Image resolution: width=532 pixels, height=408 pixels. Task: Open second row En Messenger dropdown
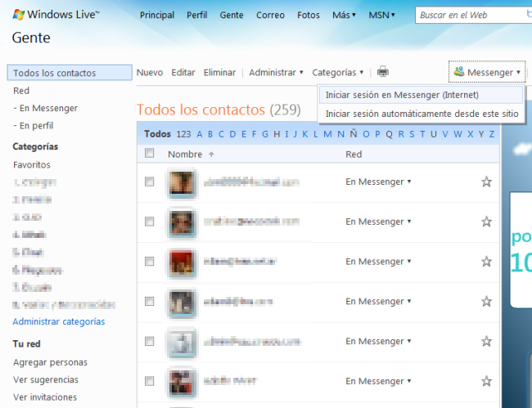[378, 222]
